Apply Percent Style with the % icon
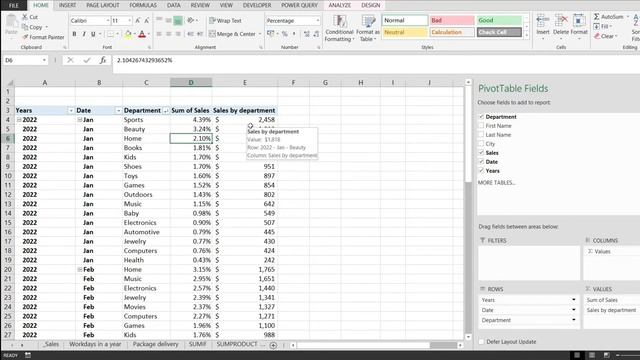Screen dimensions: 640x360 pos(284,34)
